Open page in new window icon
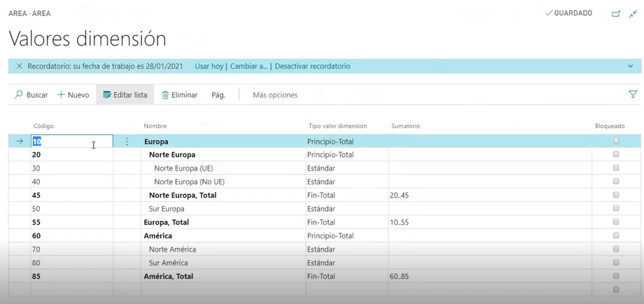The width and height of the screenshot is (644, 304). pyautogui.click(x=616, y=13)
